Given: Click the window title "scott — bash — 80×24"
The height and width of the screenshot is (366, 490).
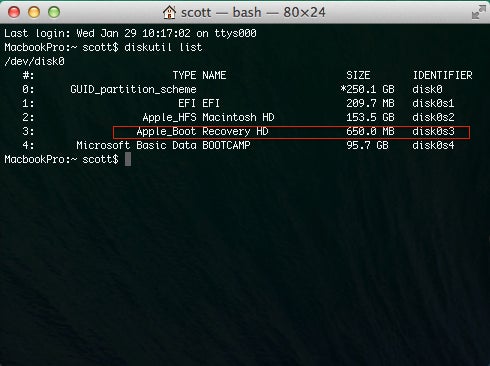Looking at the screenshot, I should coord(253,13).
